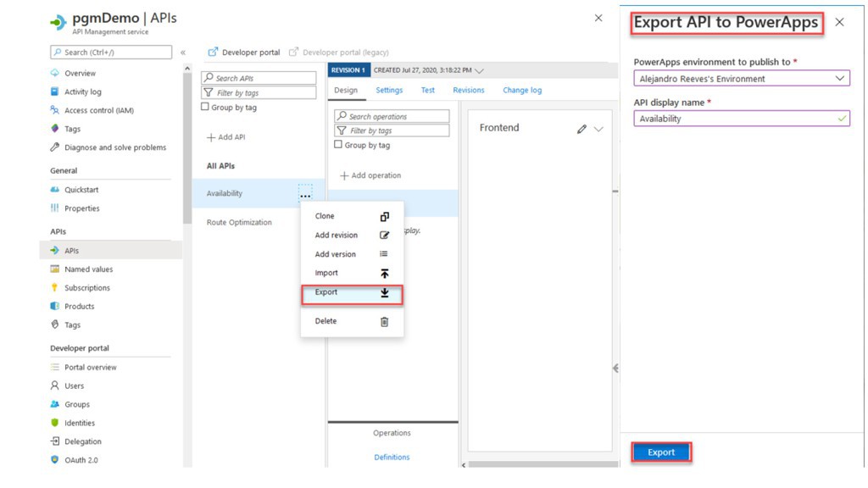This screenshot has height=488, width=868.
Task: Tick Group by tag under Search APIs
Action: (x=205, y=107)
